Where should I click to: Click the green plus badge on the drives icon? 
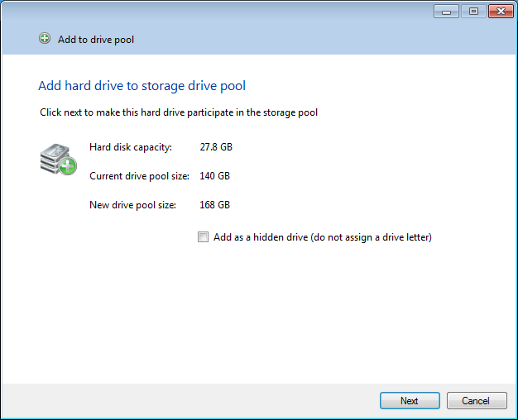(x=67, y=165)
